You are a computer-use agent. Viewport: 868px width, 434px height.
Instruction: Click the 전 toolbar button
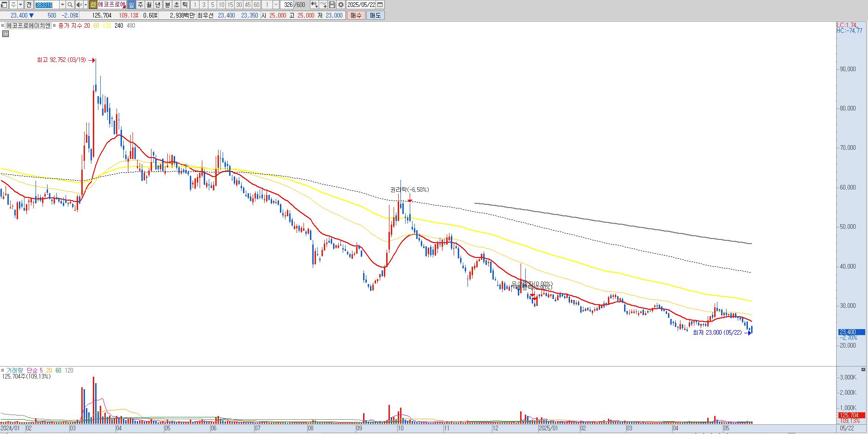(x=29, y=5)
